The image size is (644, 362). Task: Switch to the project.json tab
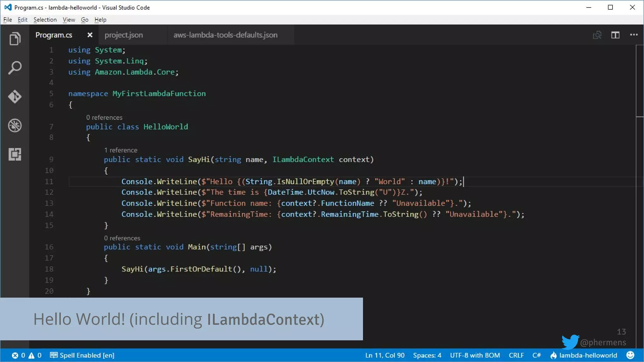(x=124, y=35)
